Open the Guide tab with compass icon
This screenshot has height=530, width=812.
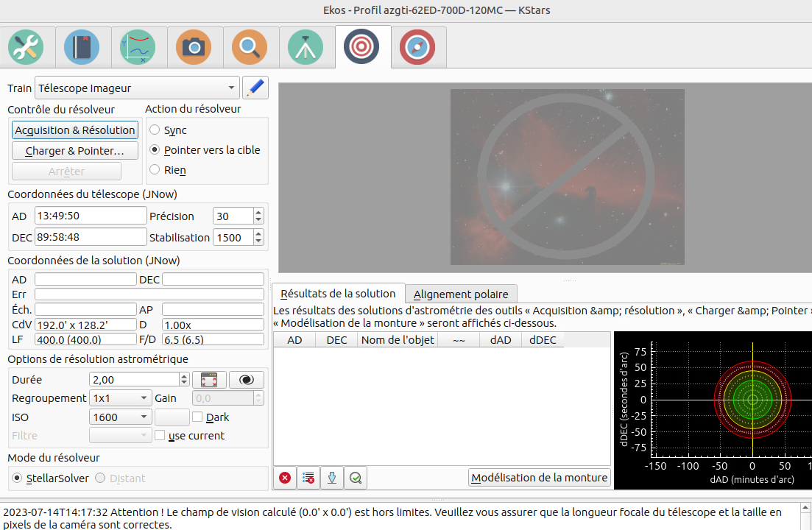pos(417,47)
